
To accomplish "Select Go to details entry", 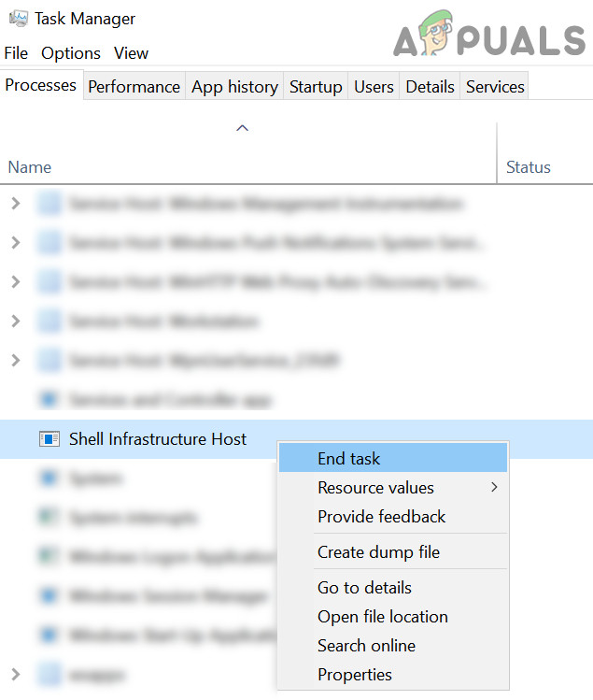I will coord(364,587).
